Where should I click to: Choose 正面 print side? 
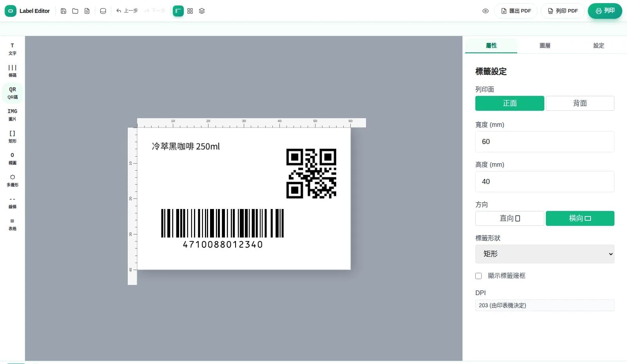[510, 103]
